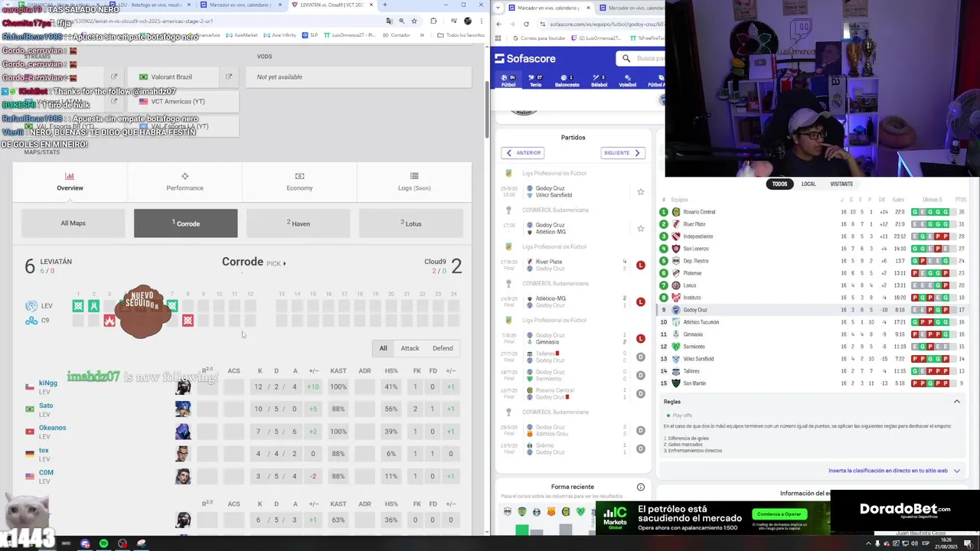The image size is (980, 551).
Task: Open the Economy tab
Action: (x=299, y=181)
